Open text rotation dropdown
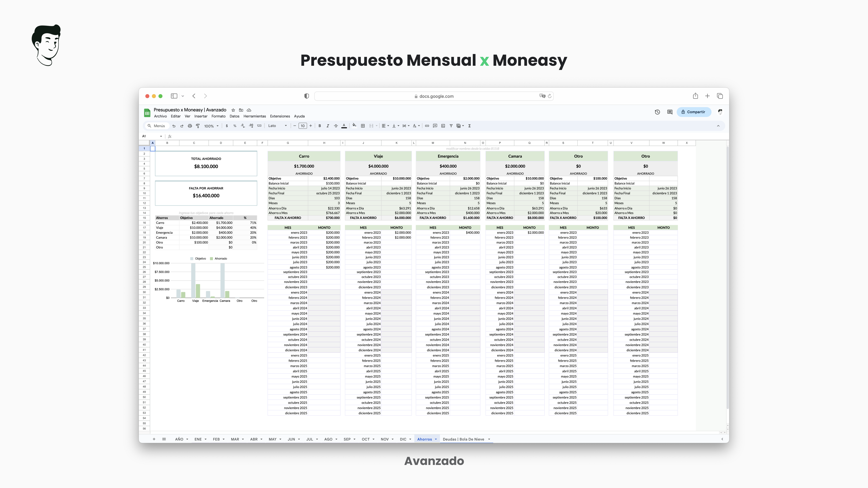Screen dimensions: 868x488 [417, 126]
